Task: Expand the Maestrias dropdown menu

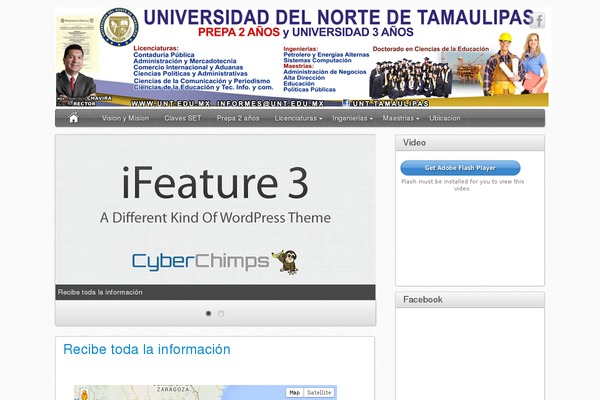Action: pyautogui.click(x=401, y=118)
